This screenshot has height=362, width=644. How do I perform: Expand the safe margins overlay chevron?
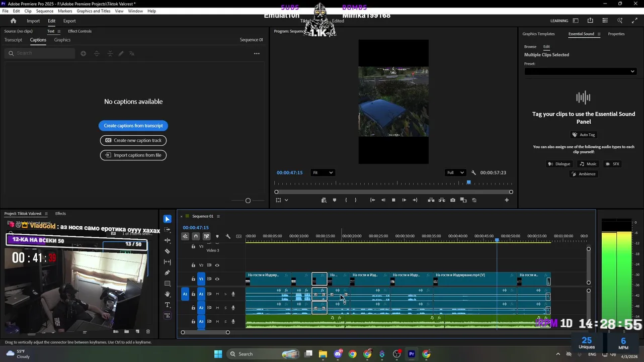(286, 200)
